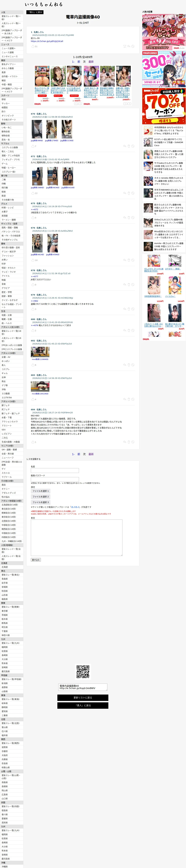Click the ファイルを選択 2 button

41,497
